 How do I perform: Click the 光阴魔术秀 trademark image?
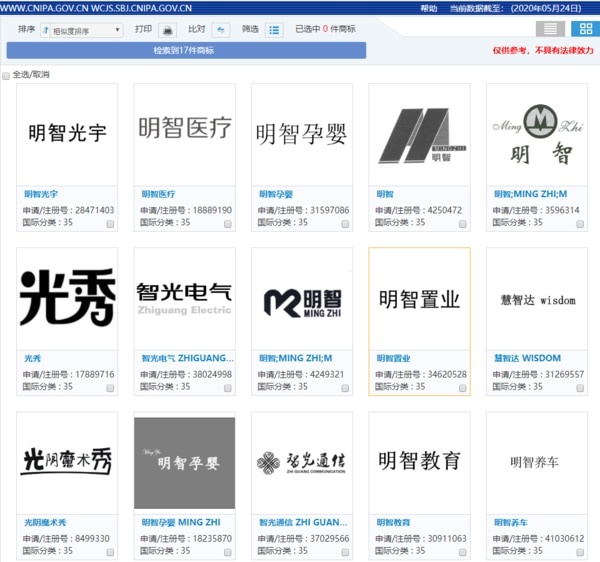(x=67, y=463)
